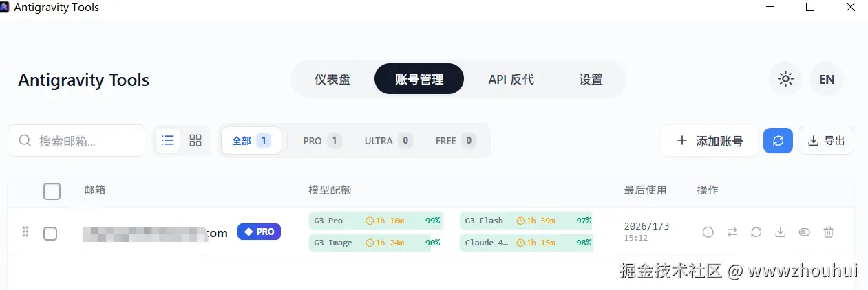Click the blue refresh all button
This screenshot has height=290, width=868.
pyautogui.click(x=778, y=140)
